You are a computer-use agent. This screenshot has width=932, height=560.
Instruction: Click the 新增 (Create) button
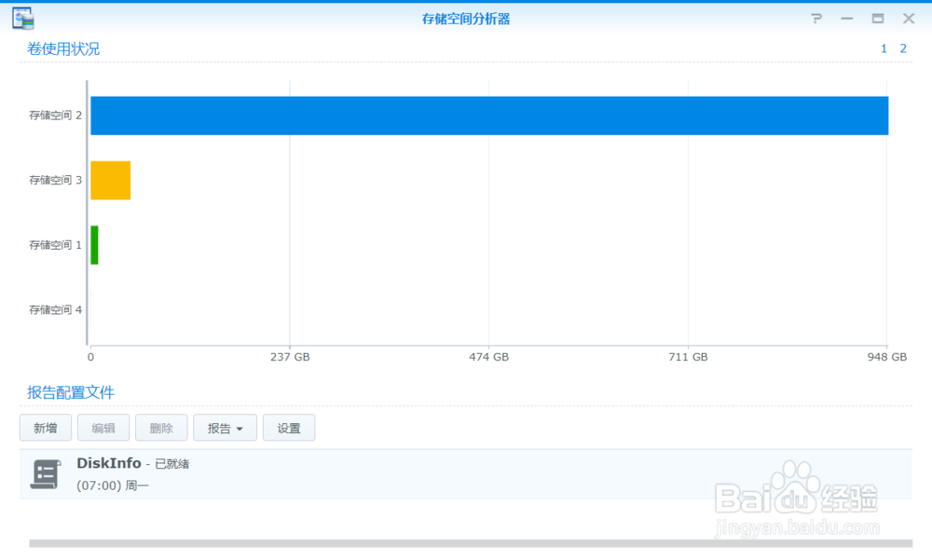[x=45, y=428]
